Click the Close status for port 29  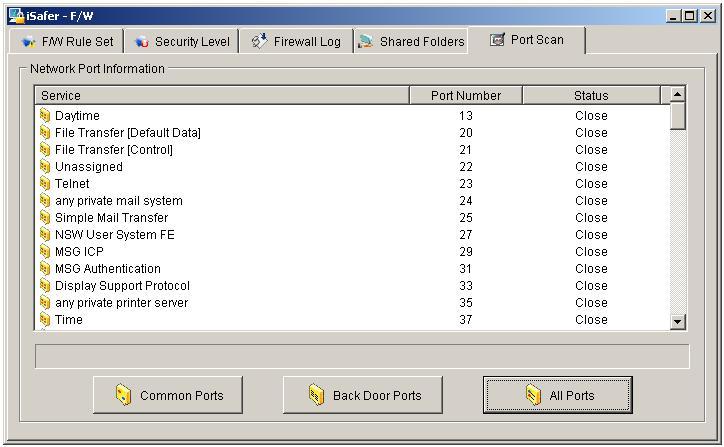(591, 252)
